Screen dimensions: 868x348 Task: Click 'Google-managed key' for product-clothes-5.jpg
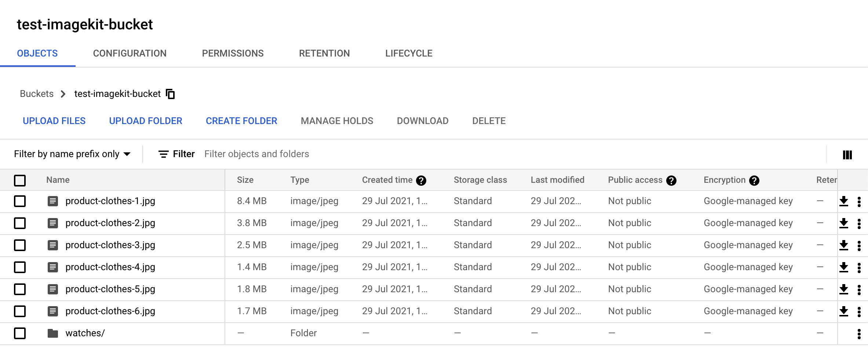[748, 289]
